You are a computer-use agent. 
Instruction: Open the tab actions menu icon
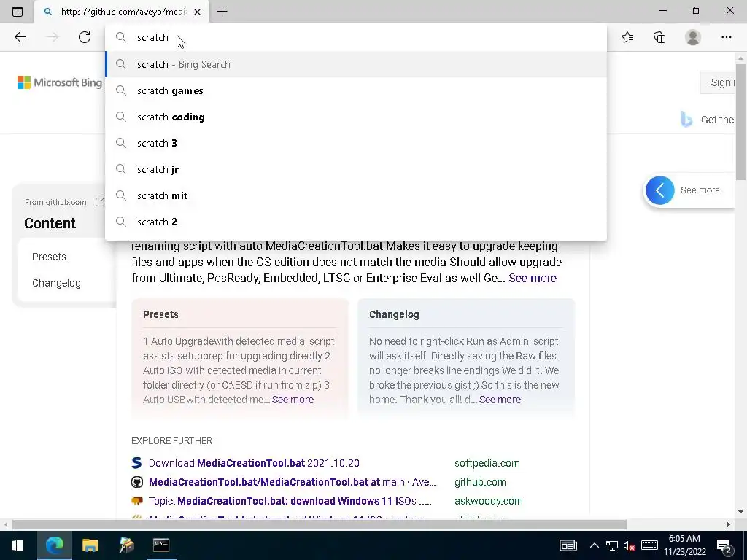pyautogui.click(x=18, y=12)
